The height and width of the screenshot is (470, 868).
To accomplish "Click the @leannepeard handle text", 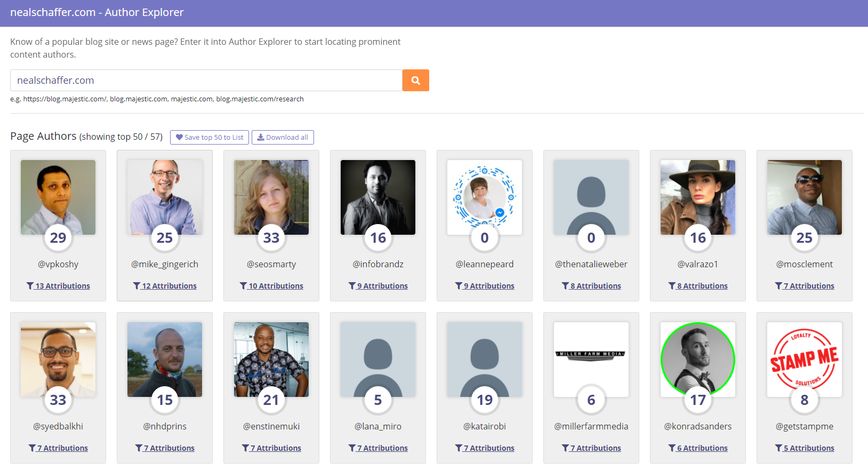I will 485,264.
